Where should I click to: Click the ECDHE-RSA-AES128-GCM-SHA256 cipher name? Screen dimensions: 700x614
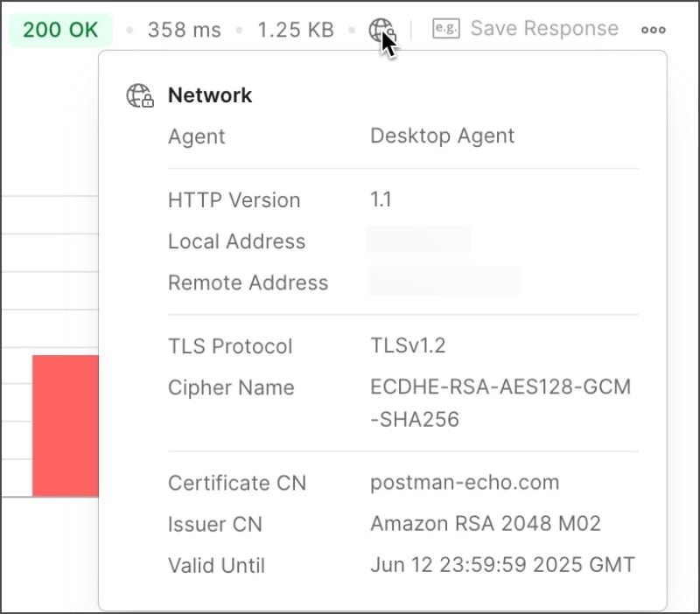[x=500, y=403]
